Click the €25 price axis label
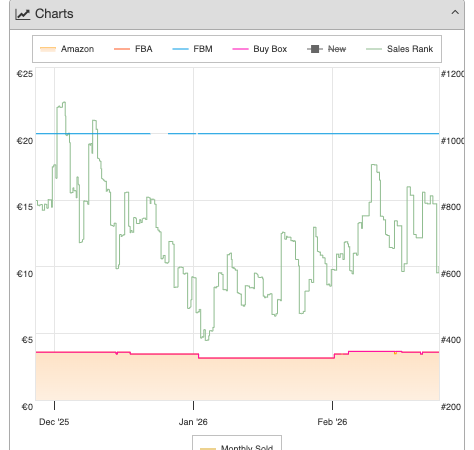The image size is (474, 450). click(25, 74)
